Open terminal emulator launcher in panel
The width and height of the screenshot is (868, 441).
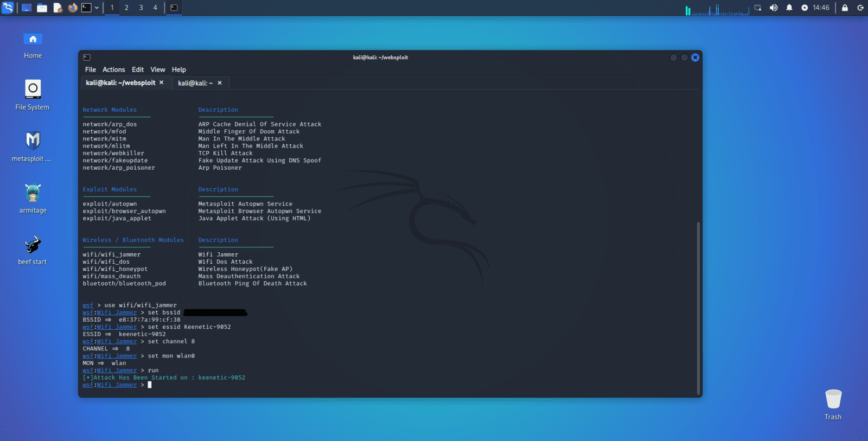(87, 8)
